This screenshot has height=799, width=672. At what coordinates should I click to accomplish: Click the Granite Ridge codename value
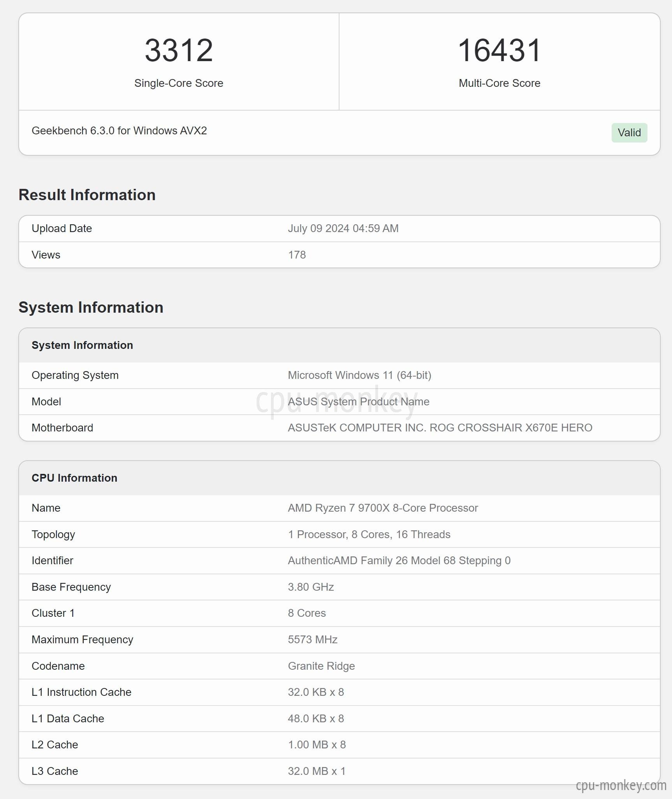click(x=321, y=666)
